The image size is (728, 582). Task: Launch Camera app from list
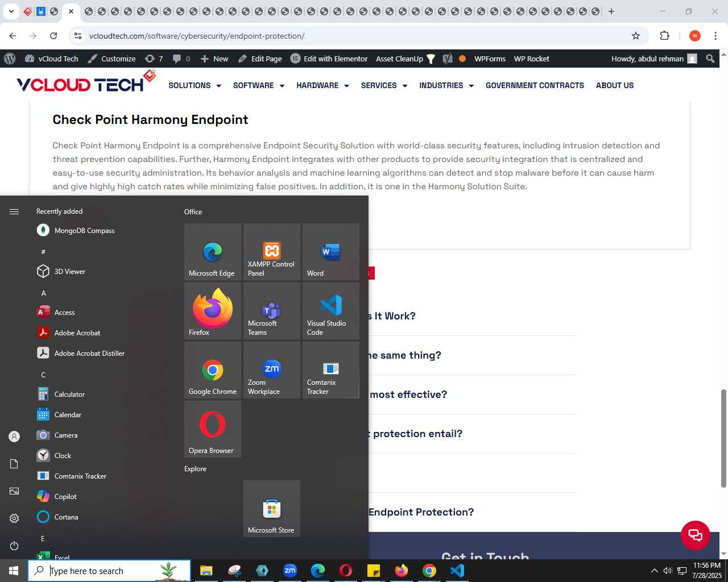pyautogui.click(x=102, y=435)
